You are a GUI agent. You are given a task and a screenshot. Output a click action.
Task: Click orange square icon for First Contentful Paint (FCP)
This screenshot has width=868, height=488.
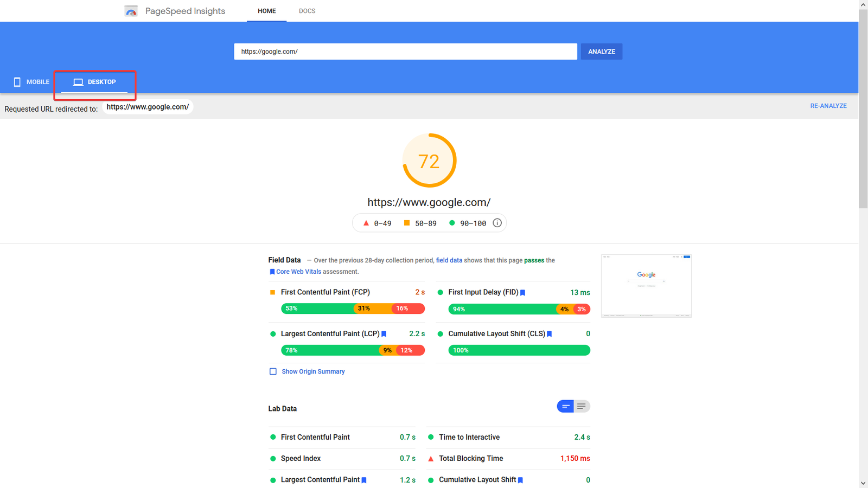click(273, 292)
